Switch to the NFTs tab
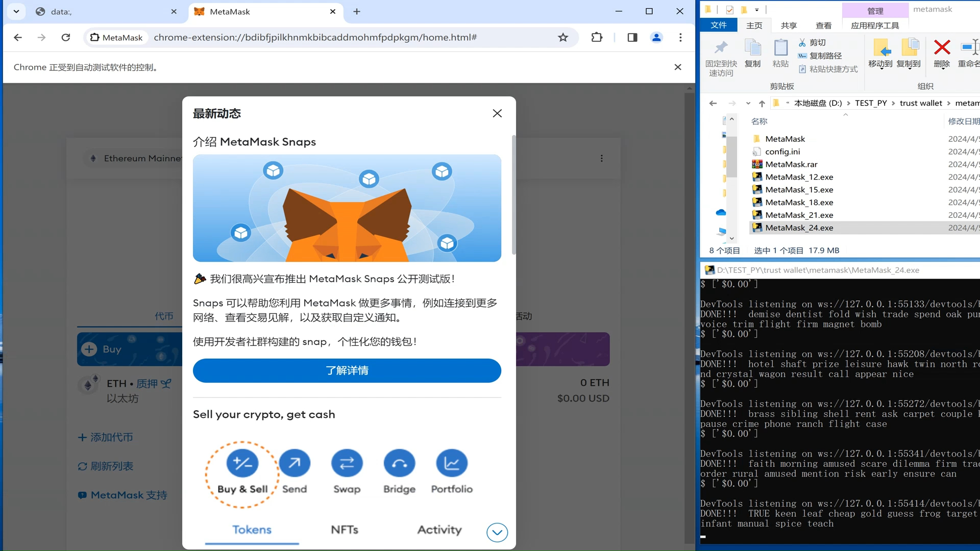This screenshot has width=980, height=551. pos(344,530)
